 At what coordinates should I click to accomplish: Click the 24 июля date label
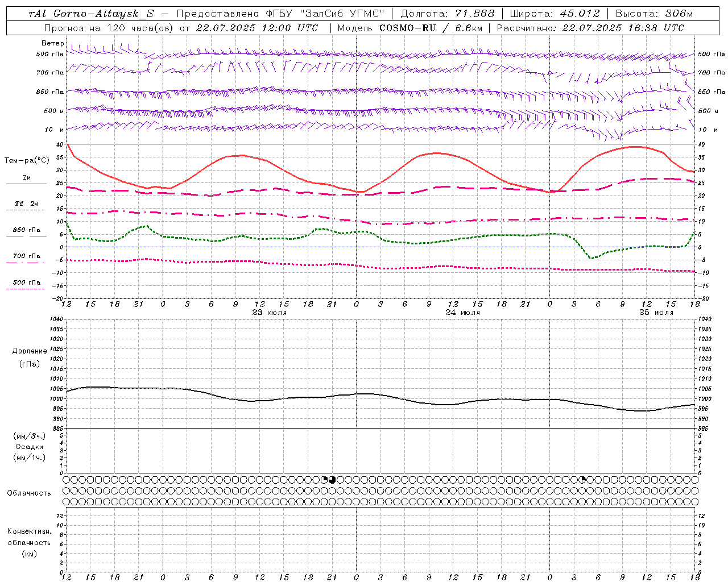pos(462,313)
